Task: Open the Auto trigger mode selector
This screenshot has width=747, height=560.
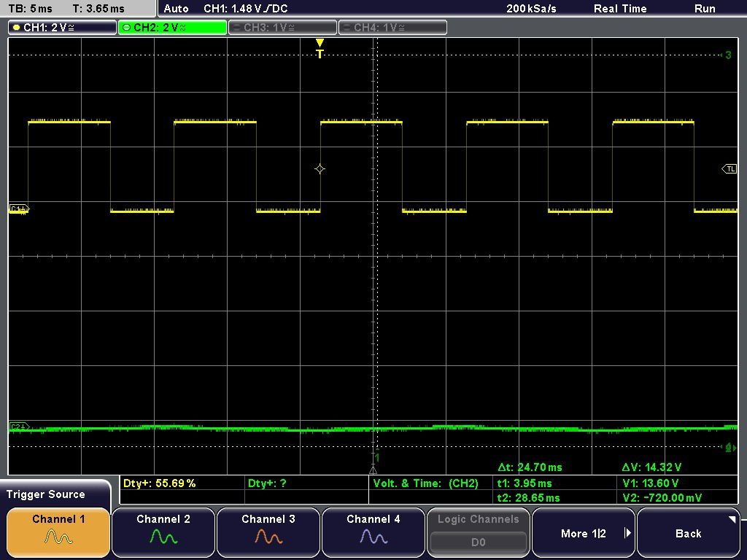Action: tap(176, 9)
